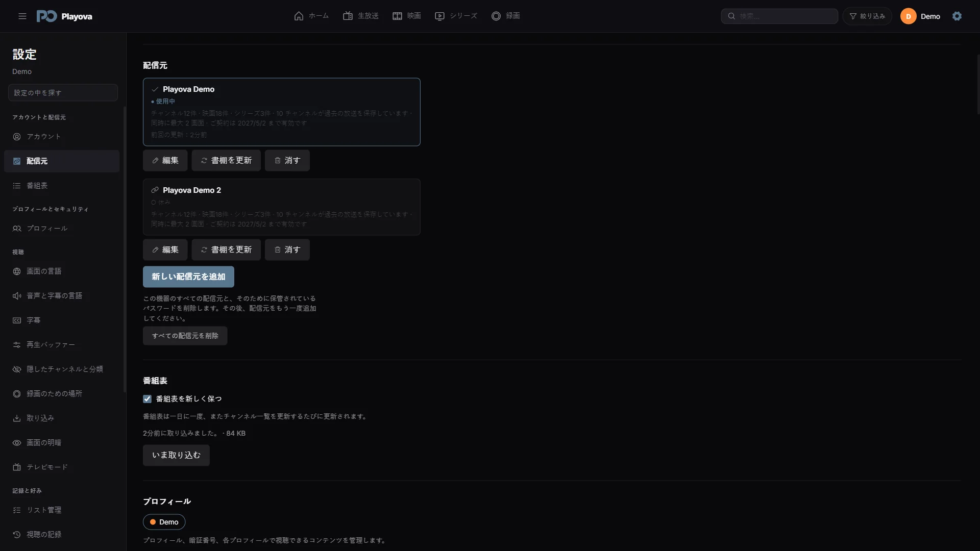Open the 絞り込み filter button
The image size is (980, 551).
[867, 16]
